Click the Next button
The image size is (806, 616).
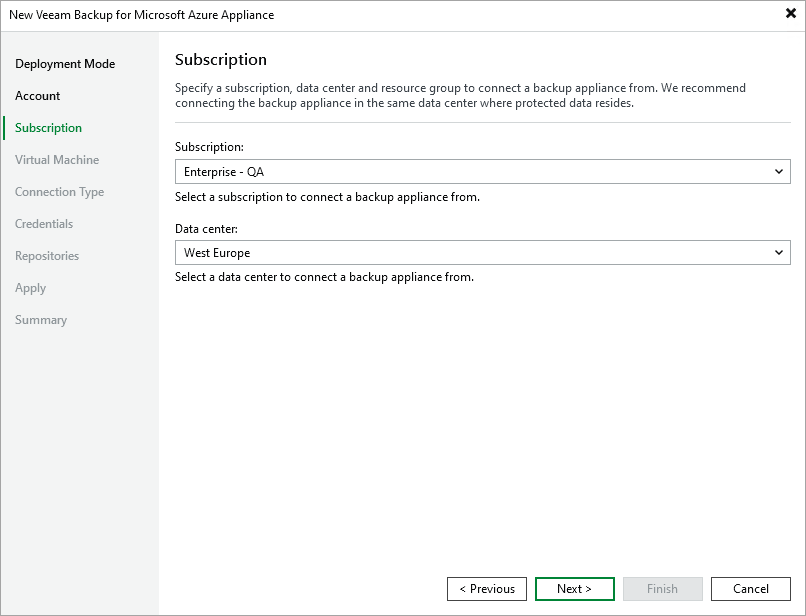click(575, 589)
